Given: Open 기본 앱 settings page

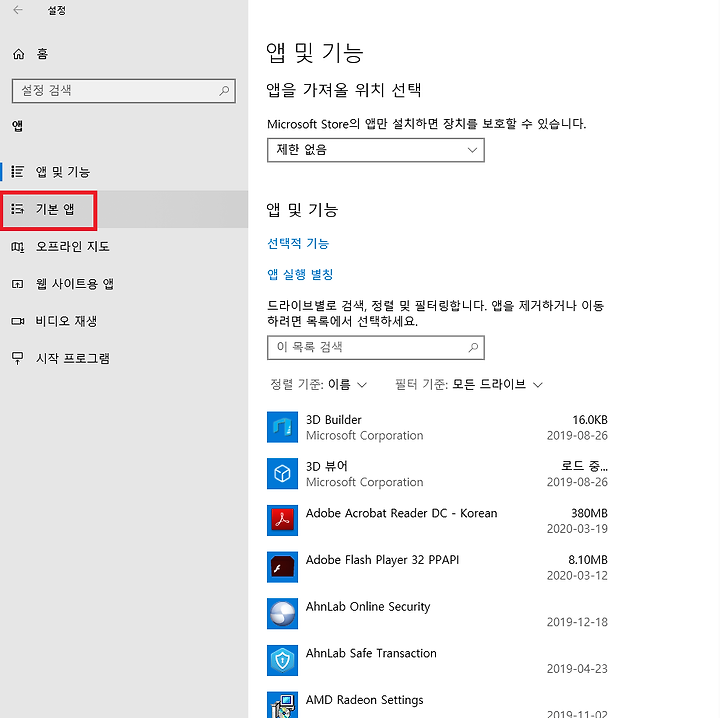Looking at the screenshot, I should point(124,209).
